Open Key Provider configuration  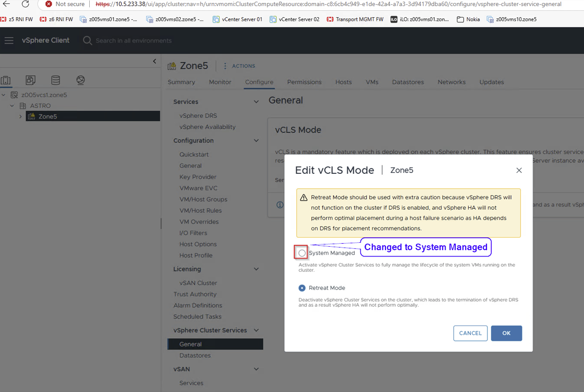click(x=198, y=177)
